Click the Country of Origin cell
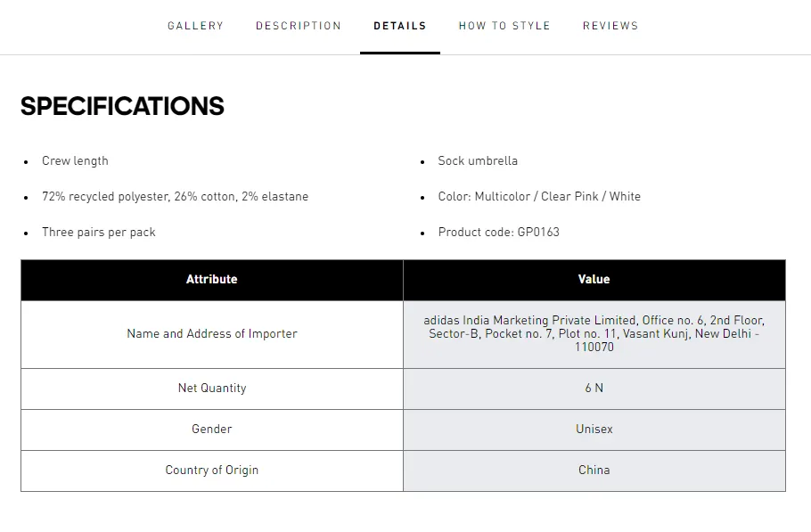 click(x=212, y=471)
